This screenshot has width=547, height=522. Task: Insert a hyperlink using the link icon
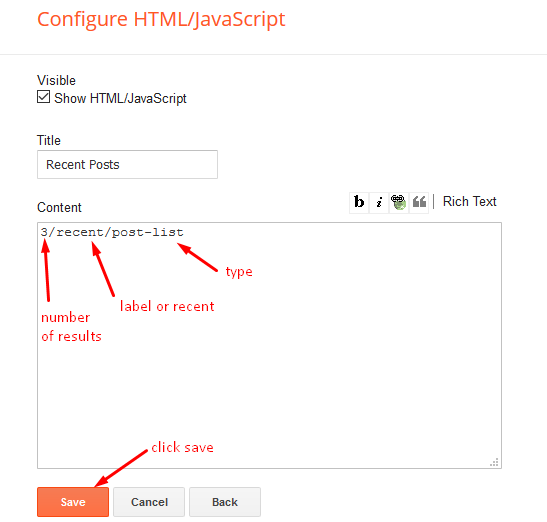pos(398,202)
